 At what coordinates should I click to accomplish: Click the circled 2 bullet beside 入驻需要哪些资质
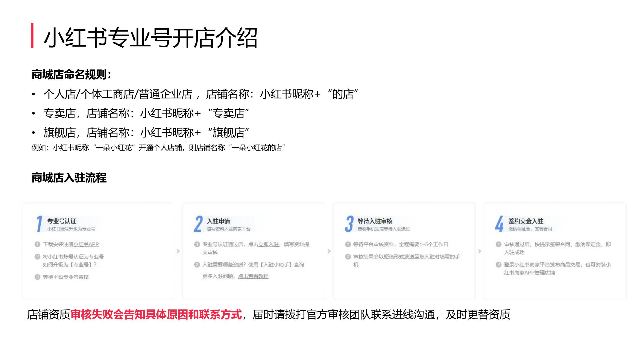click(x=197, y=265)
